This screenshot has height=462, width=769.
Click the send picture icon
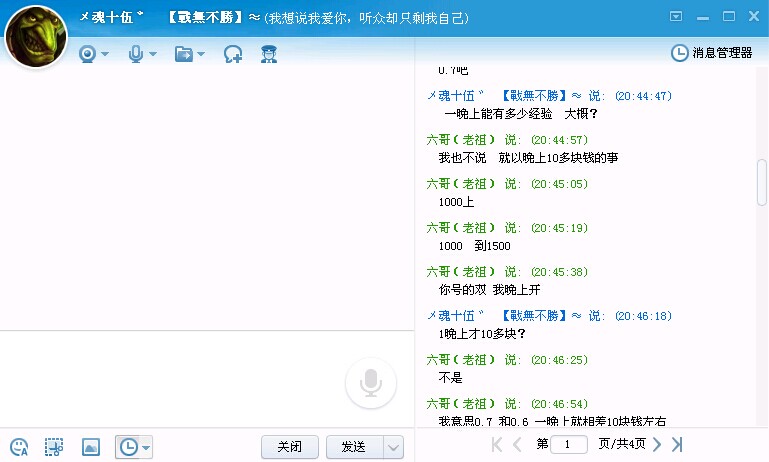coord(90,447)
